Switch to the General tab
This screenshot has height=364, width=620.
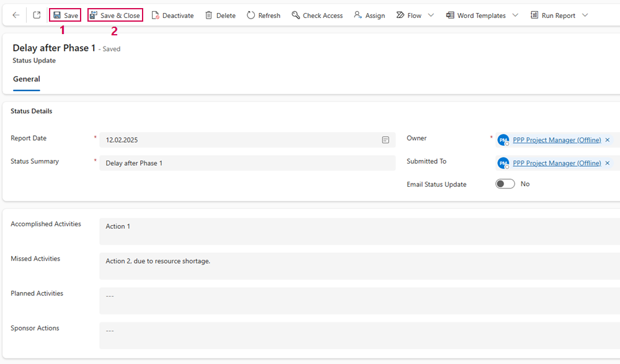pos(27,79)
